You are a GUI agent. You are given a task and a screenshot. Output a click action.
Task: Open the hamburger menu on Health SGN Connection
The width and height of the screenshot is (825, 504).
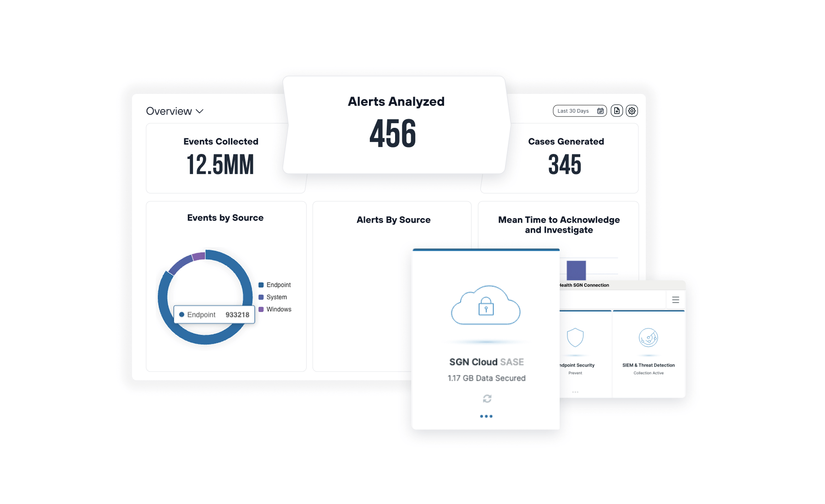(x=676, y=300)
